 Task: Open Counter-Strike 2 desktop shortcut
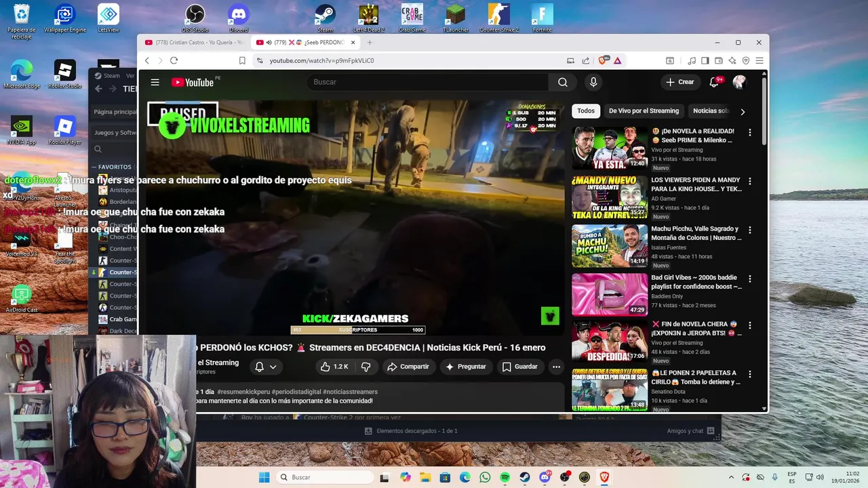tap(499, 19)
